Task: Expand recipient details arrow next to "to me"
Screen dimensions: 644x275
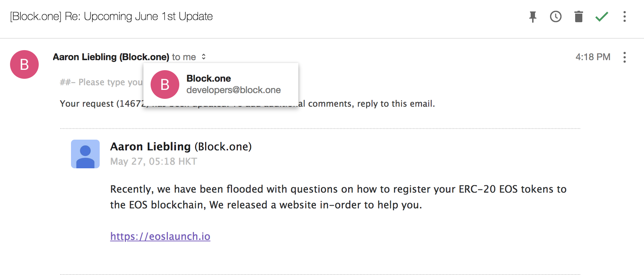Action: click(x=204, y=57)
